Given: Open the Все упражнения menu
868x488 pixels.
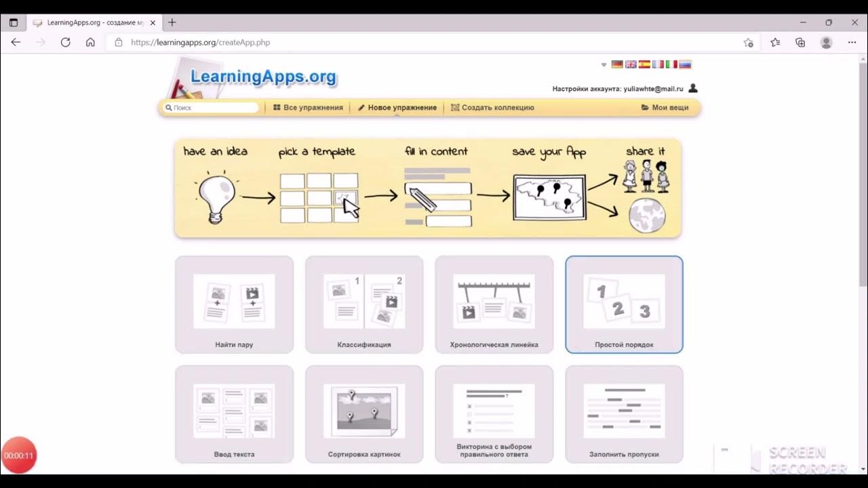Looking at the screenshot, I should (x=308, y=108).
